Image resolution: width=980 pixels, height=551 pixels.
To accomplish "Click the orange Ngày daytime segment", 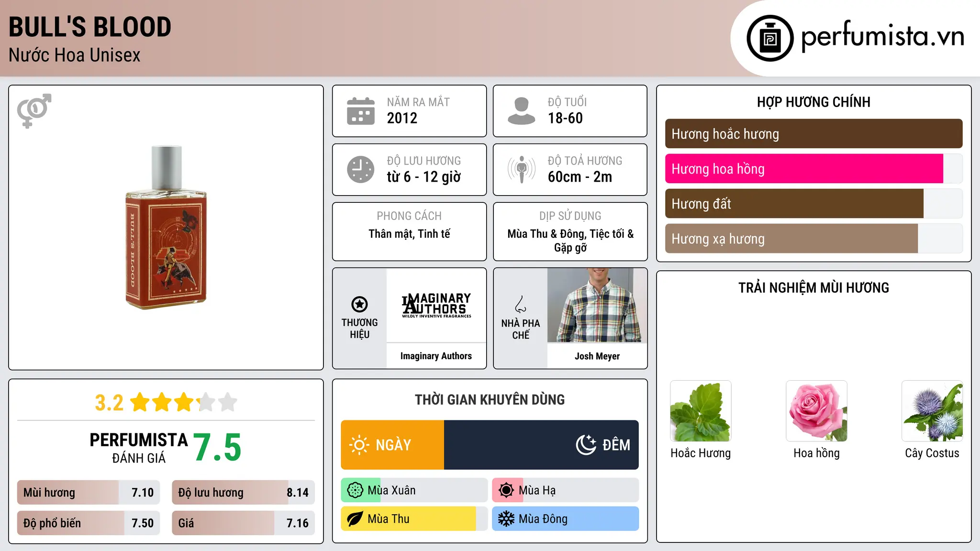I will (392, 445).
